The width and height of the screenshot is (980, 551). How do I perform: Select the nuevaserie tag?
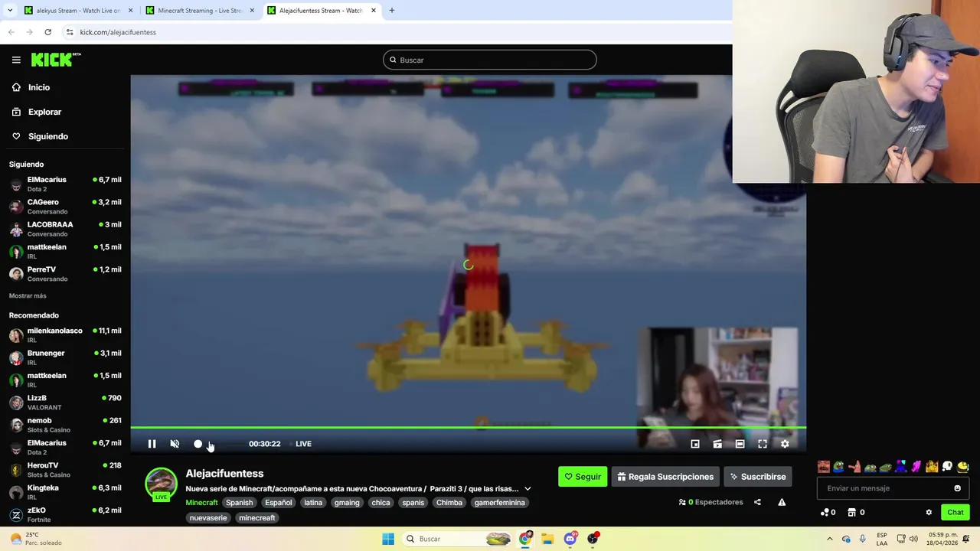coord(208,518)
